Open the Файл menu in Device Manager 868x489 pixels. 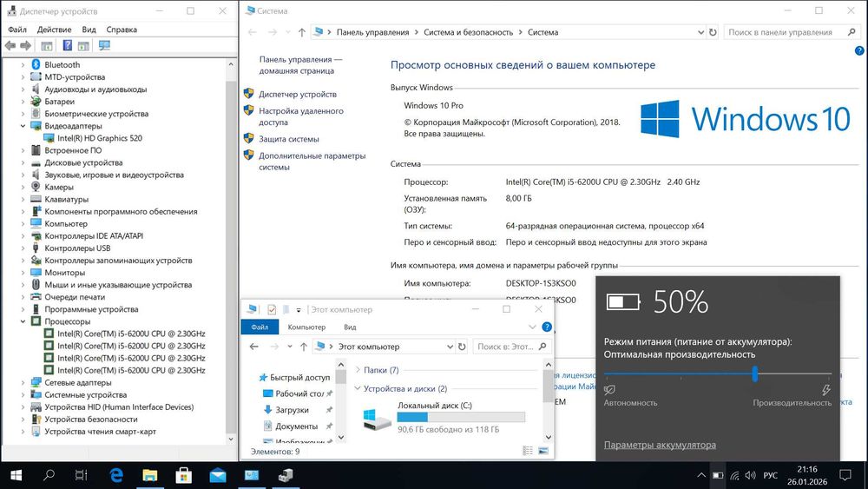tap(17, 30)
